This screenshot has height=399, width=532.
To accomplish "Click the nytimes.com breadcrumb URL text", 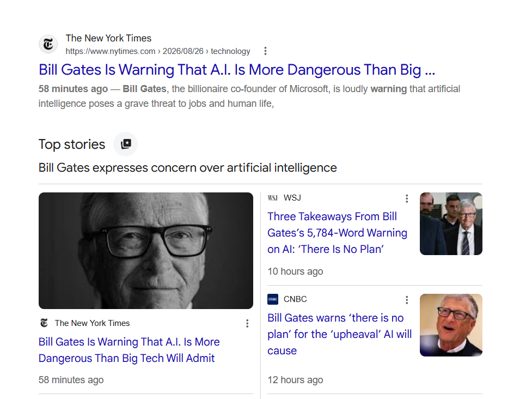I will 158,51.
